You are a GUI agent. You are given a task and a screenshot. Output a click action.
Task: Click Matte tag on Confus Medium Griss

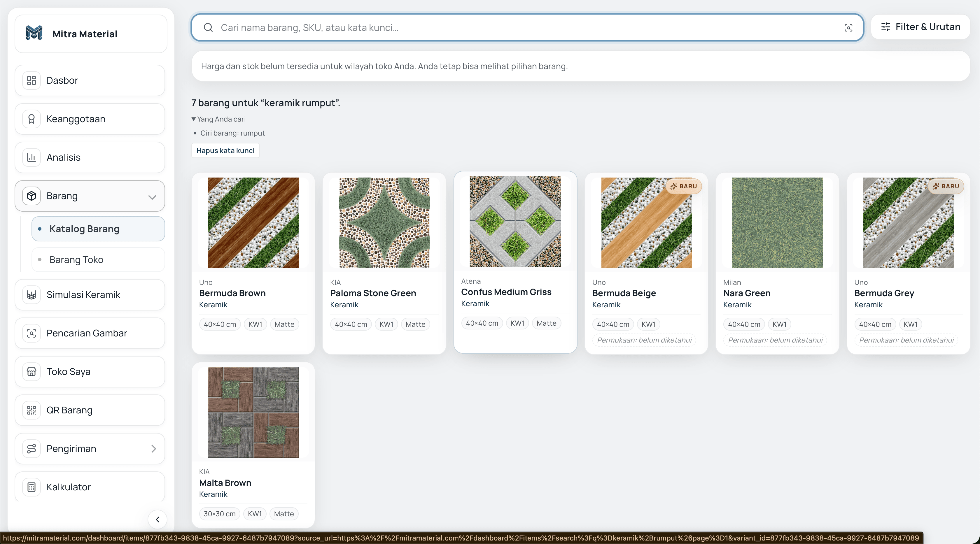point(546,323)
